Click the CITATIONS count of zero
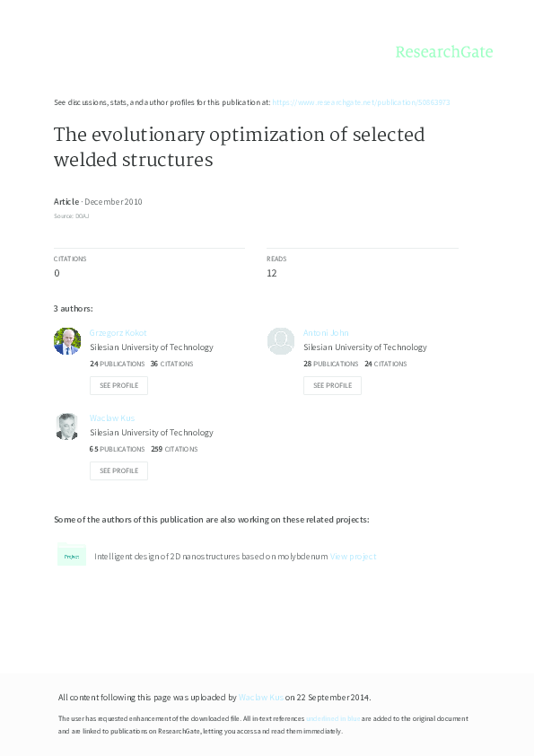This screenshot has height=756, width=534. pos(57,272)
